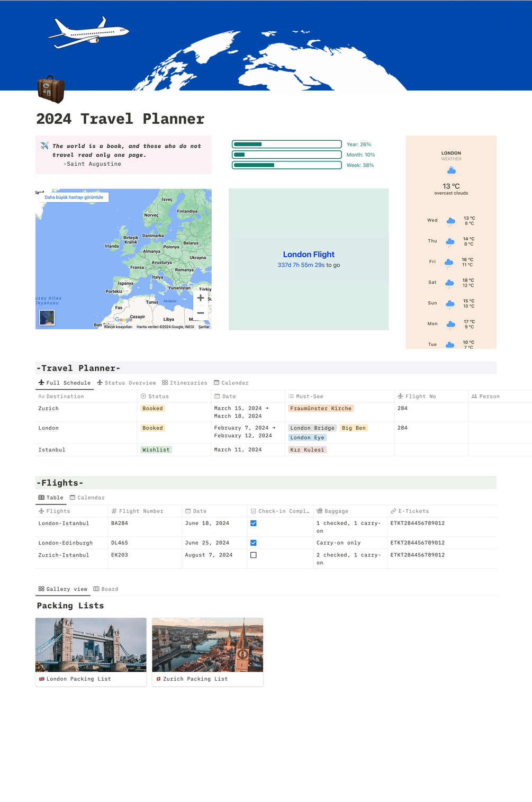Uncheck check-in for London-Istanbul flight
Image resolution: width=532 pixels, height=802 pixels.
pyautogui.click(x=254, y=524)
